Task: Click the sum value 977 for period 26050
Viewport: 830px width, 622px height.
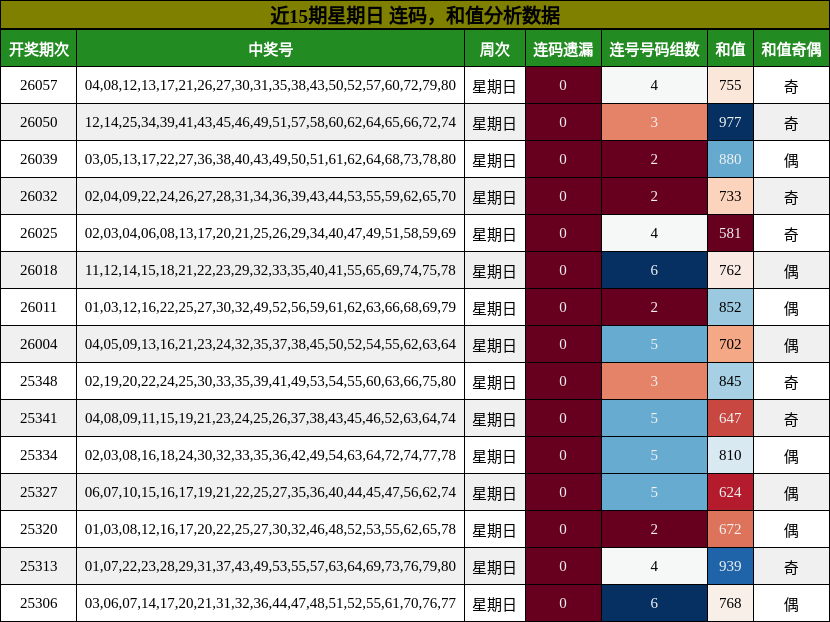Action: [730, 122]
